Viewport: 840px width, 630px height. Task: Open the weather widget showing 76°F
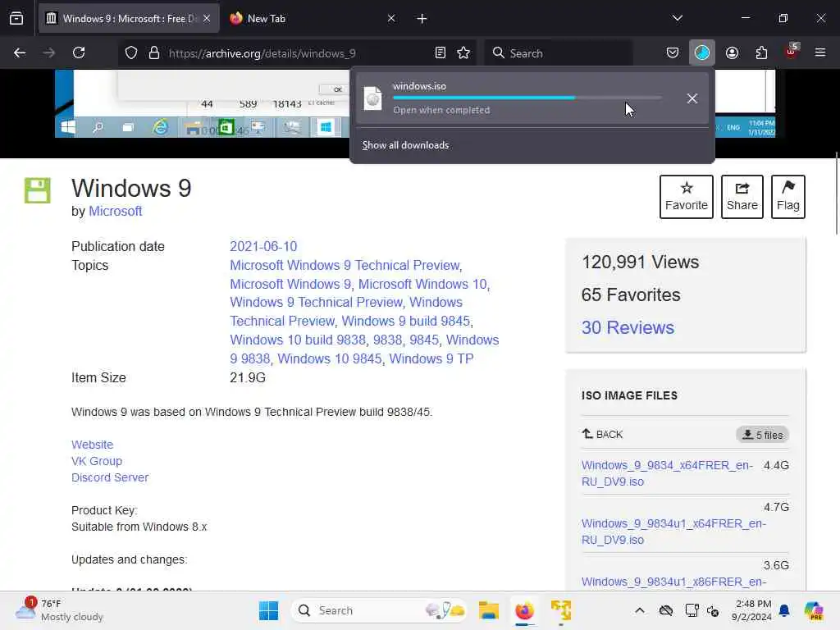coord(59,610)
